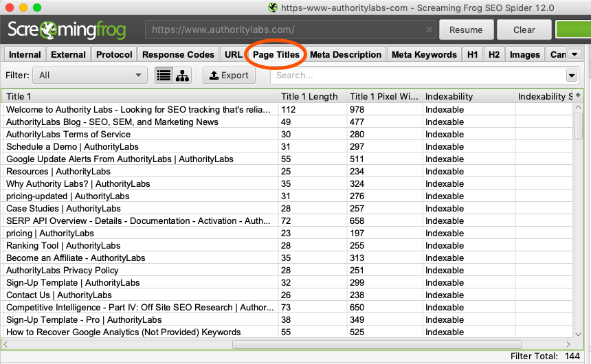Switch to the Protocol tab
Screen dimensions: 591x364
(x=114, y=55)
